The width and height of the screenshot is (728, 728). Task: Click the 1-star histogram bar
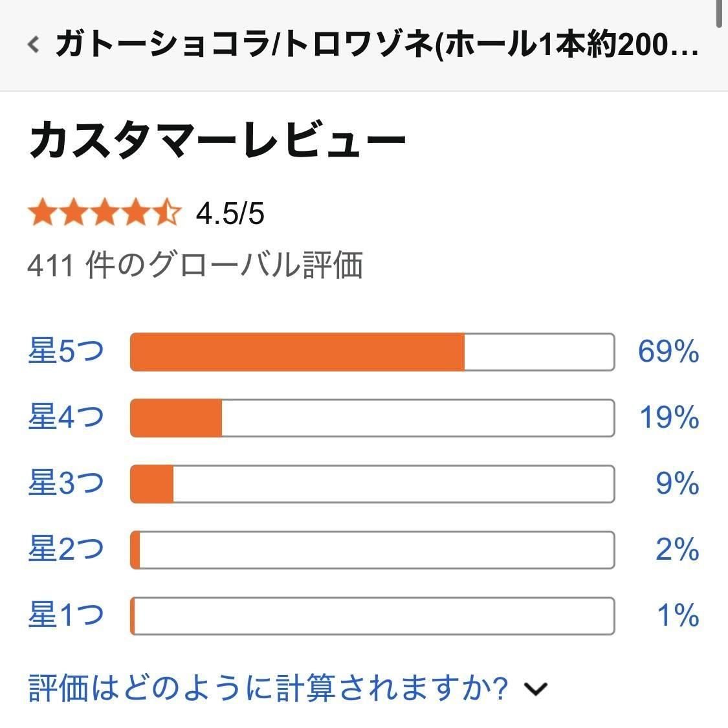[372, 616]
